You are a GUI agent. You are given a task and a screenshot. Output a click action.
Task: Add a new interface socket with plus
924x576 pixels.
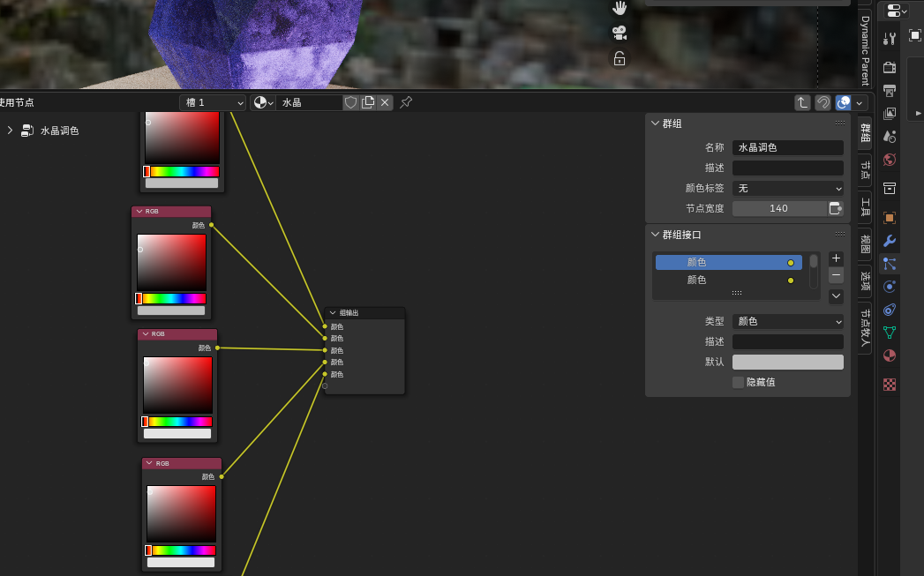pyautogui.click(x=836, y=258)
